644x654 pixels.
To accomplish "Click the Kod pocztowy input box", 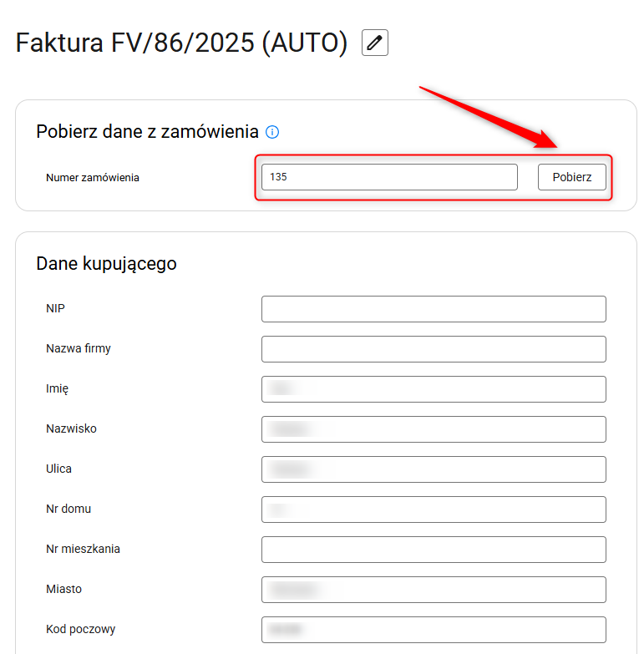I will (x=433, y=630).
